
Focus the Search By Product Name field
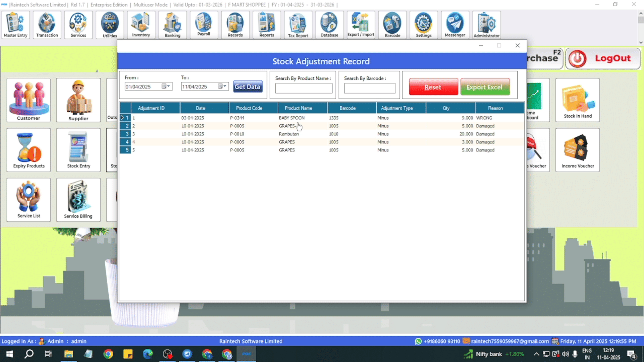click(304, 88)
